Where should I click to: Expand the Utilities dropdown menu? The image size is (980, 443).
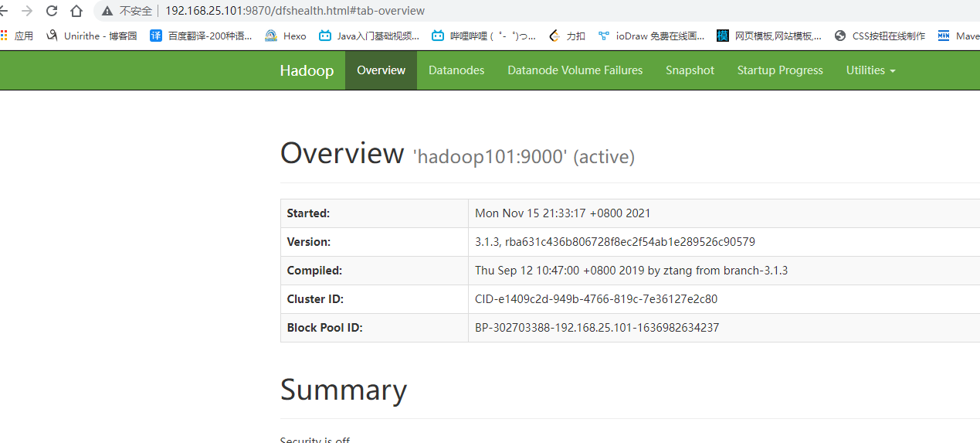[870, 70]
